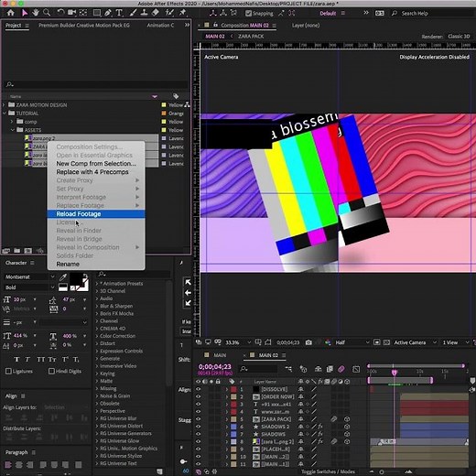Expand the ZARA MOTION DESIGN folder
The height and width of the screenshot is (476, 476).
(x=4, y=104)
